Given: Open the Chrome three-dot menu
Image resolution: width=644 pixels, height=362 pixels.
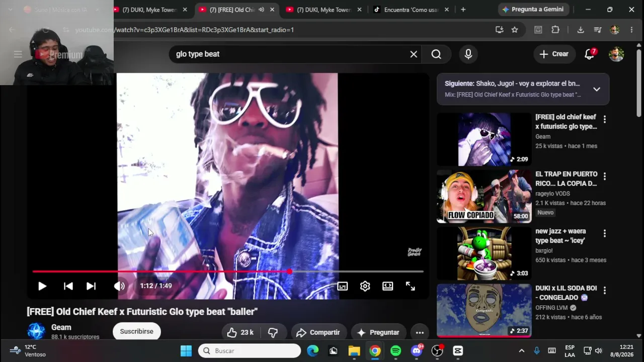Looking at the screenshot, I should 631,30.
